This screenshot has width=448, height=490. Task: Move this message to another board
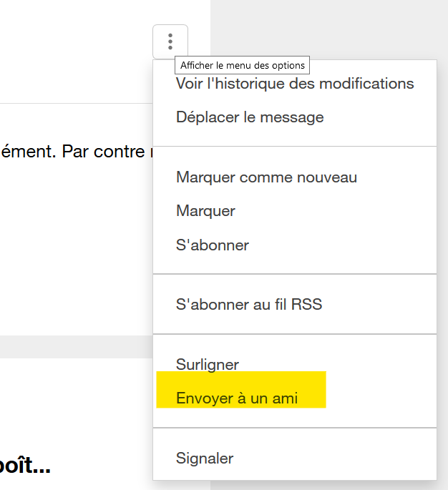[x=250, y=117]
